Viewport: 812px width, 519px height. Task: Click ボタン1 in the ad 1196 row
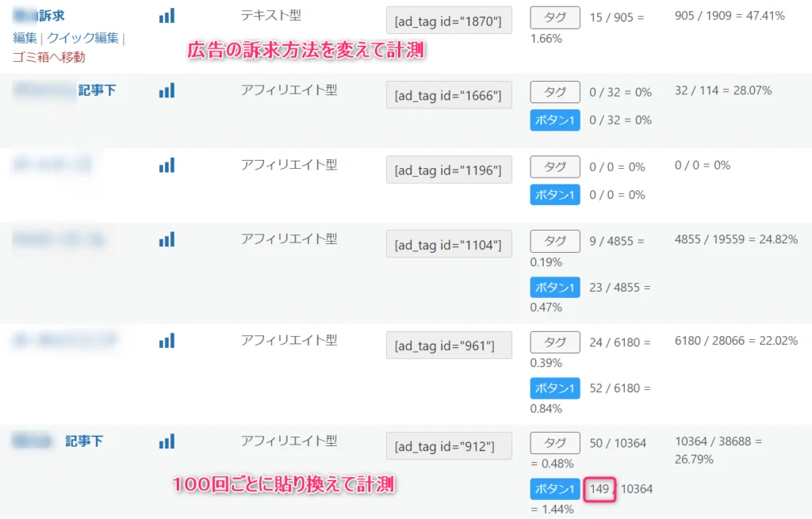pos(554,195)
